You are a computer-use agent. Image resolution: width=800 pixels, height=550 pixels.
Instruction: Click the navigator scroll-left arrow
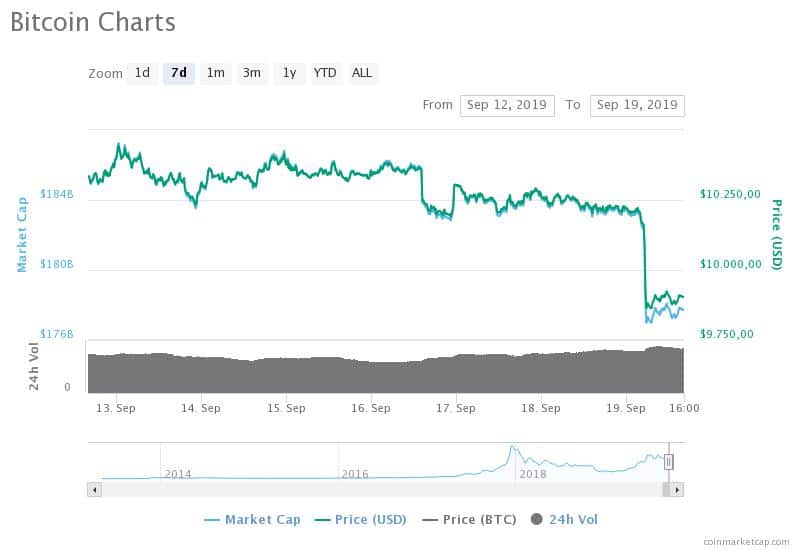pyautogui.click(x=94, y=490)
